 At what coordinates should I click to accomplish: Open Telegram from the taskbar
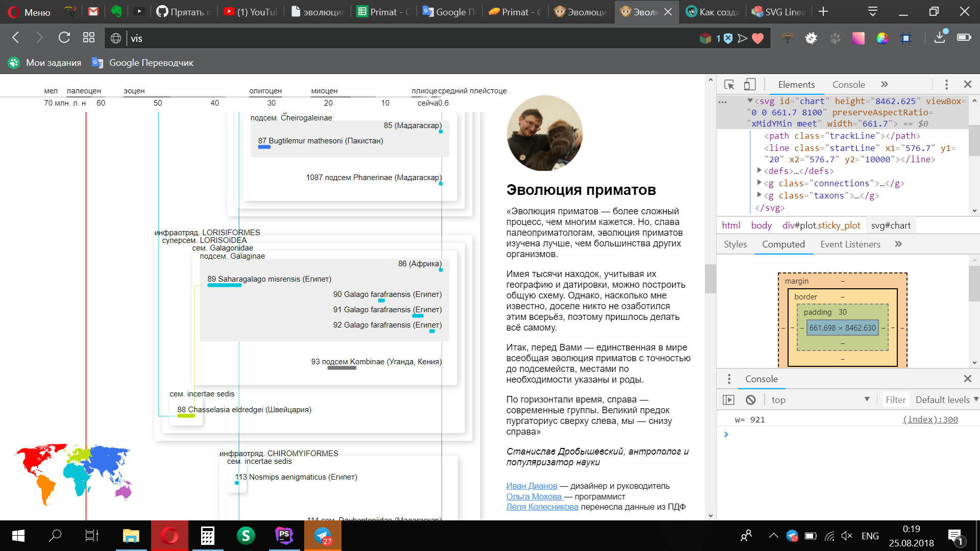pos(323,536)
